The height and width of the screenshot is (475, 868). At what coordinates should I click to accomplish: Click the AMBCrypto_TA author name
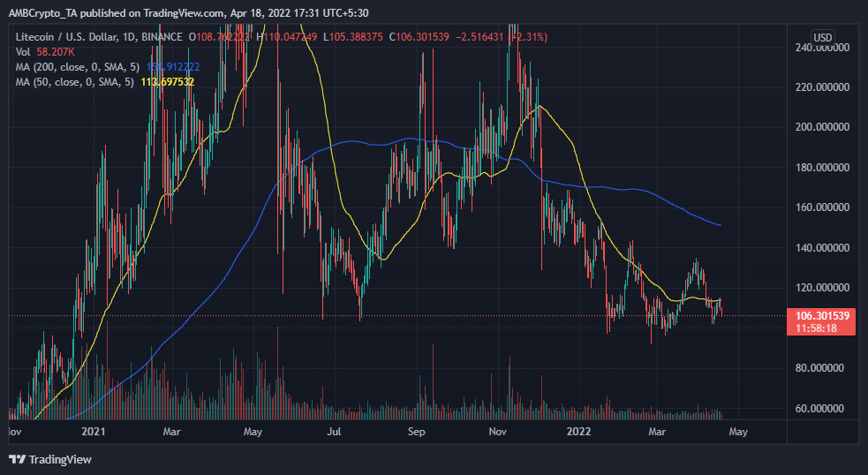(43, 11)
